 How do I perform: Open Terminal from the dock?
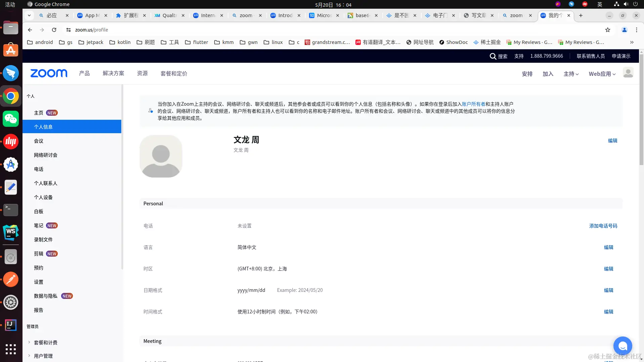pos(11,210)
